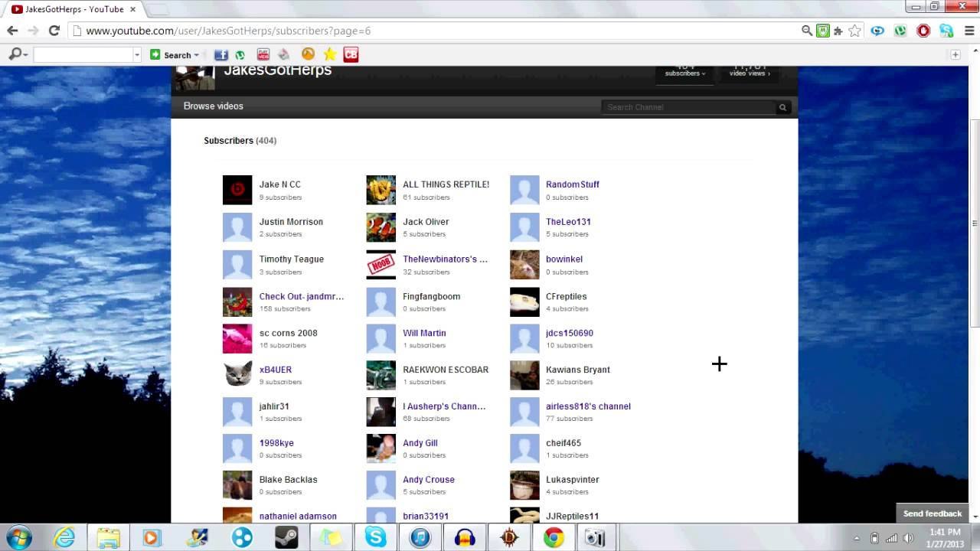980x551 pixels.
Task: Open the uTorrent extension in Chrome toolbar
Action: [x=900, y=31]
